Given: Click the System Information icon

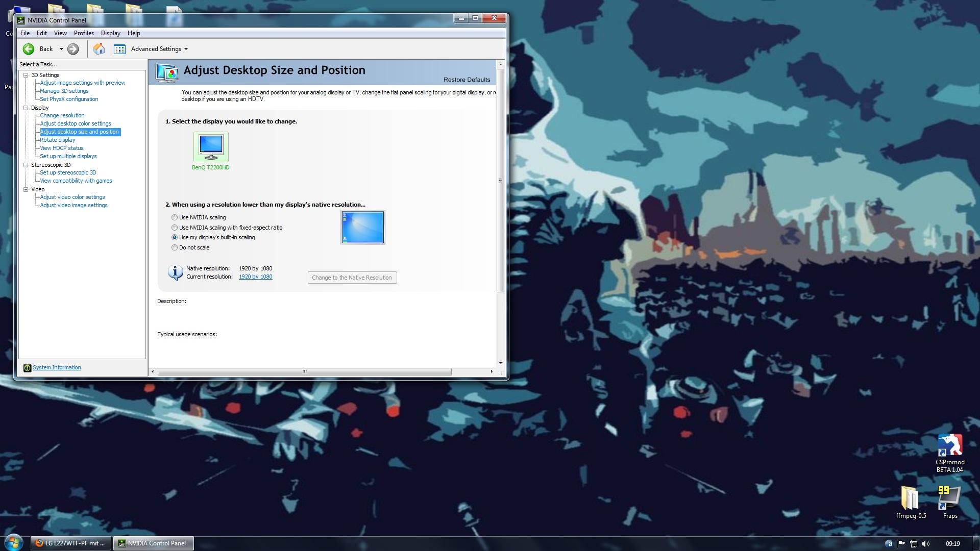Looking at the screenshot, I should coord(27,368).
